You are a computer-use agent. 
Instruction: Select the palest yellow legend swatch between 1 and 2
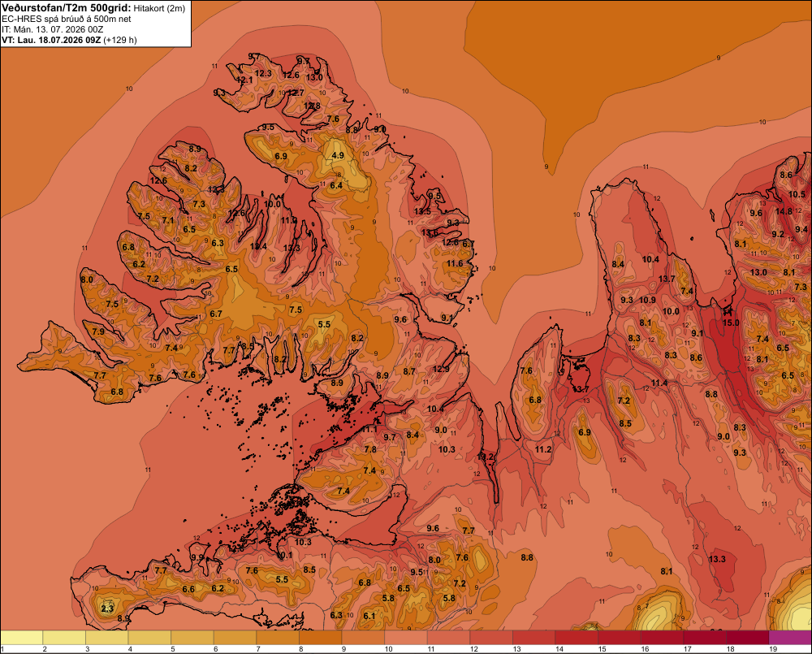point(21,637)
